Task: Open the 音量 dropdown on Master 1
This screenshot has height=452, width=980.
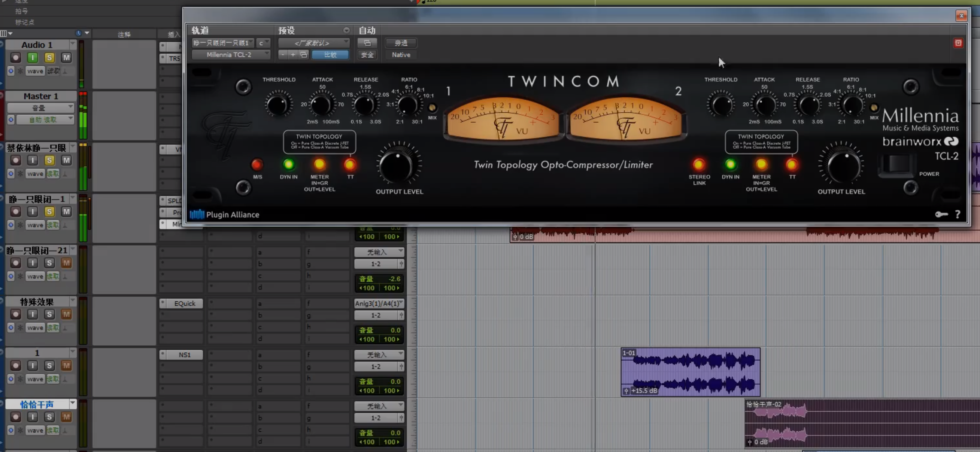Action: [x=42, y=108]
